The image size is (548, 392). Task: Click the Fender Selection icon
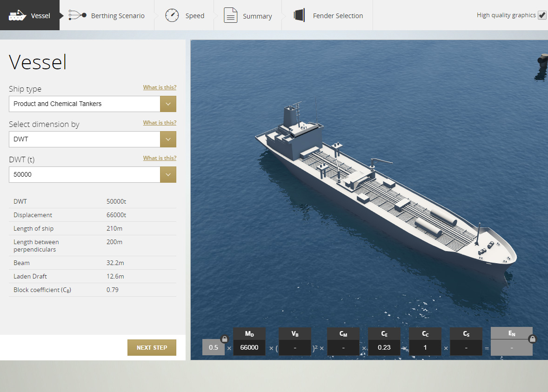(x=299, y=15)
